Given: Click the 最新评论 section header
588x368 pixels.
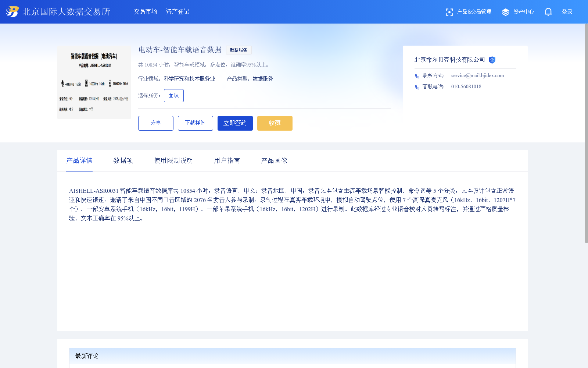Looking at the screenshot, I should click(x=293, y=356).
